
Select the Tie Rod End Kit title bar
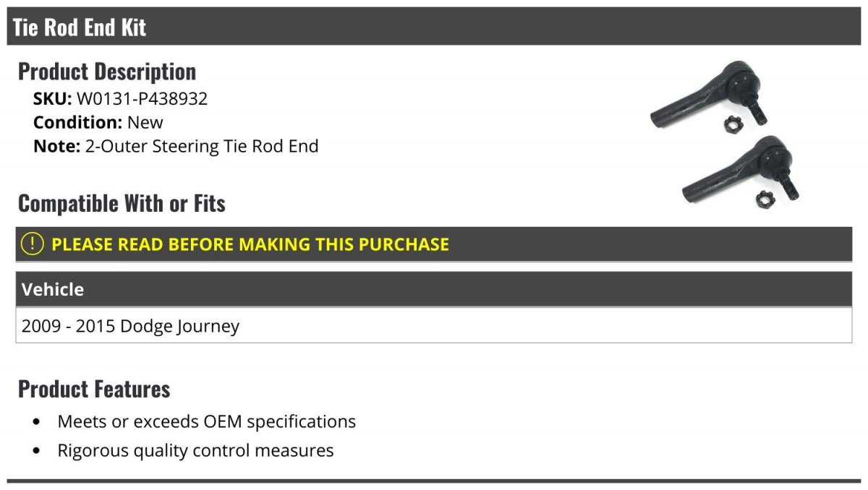click(434, 27)
